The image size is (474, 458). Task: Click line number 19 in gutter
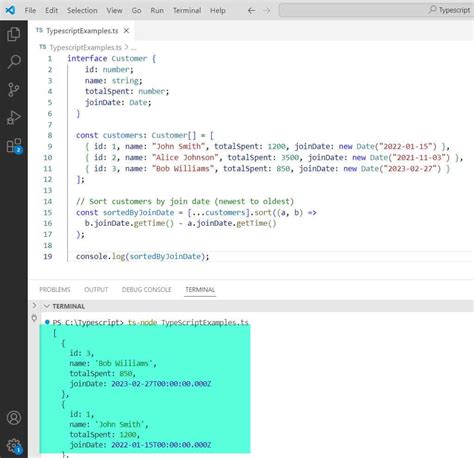point(48,256)
